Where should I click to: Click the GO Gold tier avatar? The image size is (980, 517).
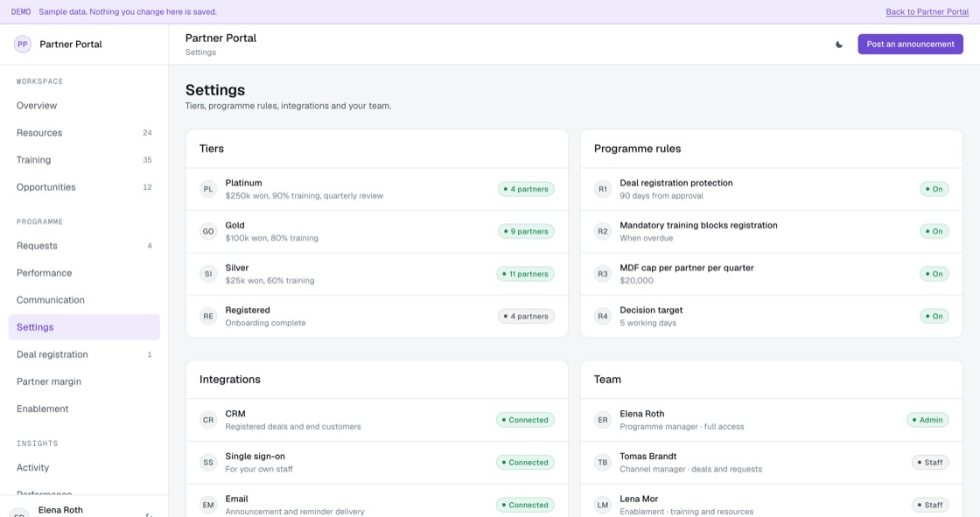click(208, 231)
